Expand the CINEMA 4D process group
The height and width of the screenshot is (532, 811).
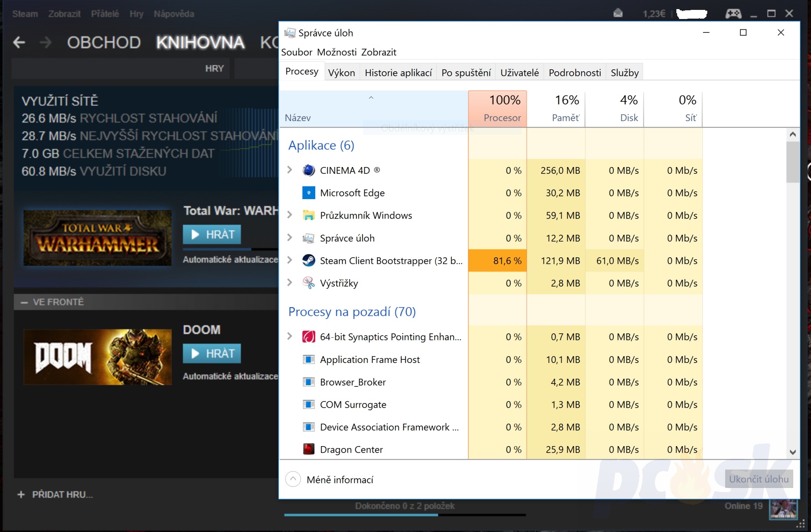pyautogui.click(x=289, y=170)
